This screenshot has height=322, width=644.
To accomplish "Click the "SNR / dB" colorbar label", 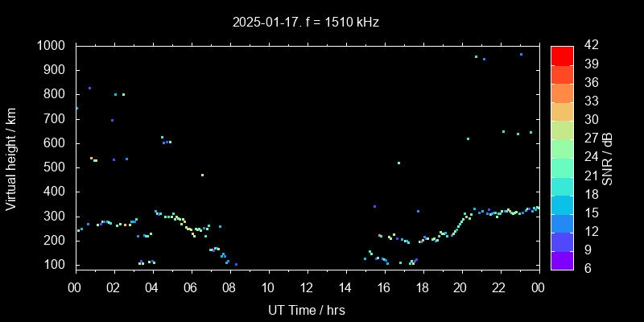I will click(x=608, y=158).
